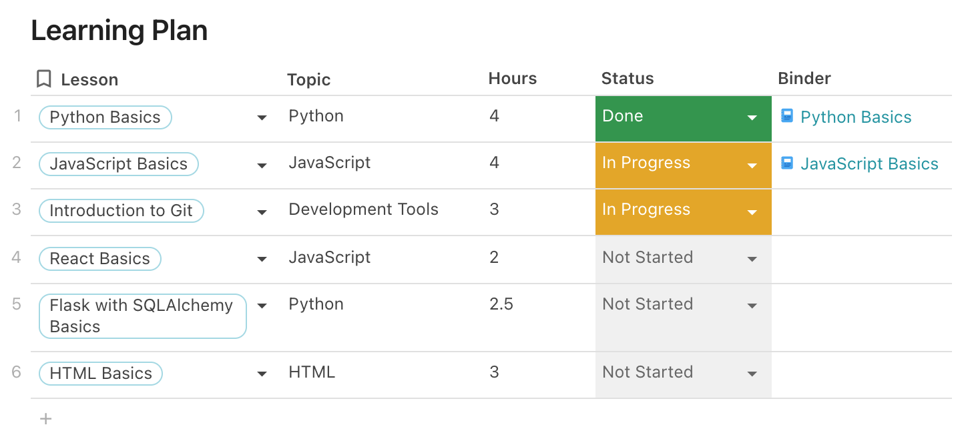Expand the In Progress status for JavaScript Basics

(752, 165)
